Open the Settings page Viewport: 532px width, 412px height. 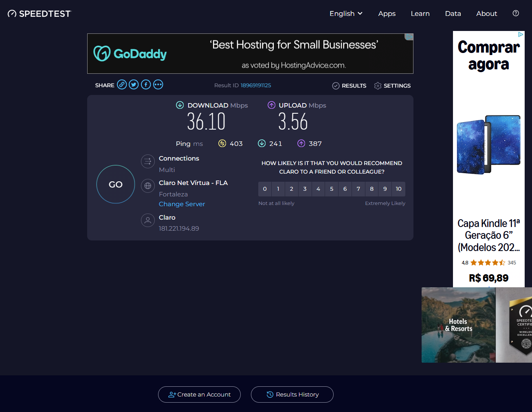pos(392,86)
